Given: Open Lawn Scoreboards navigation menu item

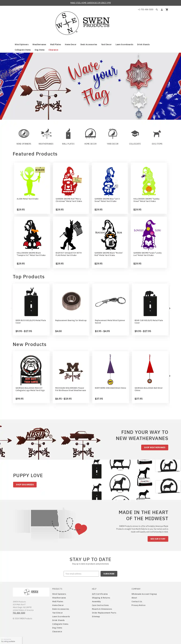Looking at the screenshot, I should click(x=124, y=45).
